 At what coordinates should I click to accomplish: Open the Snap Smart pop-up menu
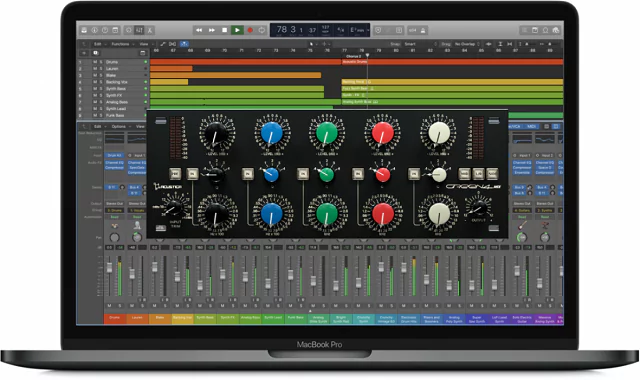tap(420, 44)
